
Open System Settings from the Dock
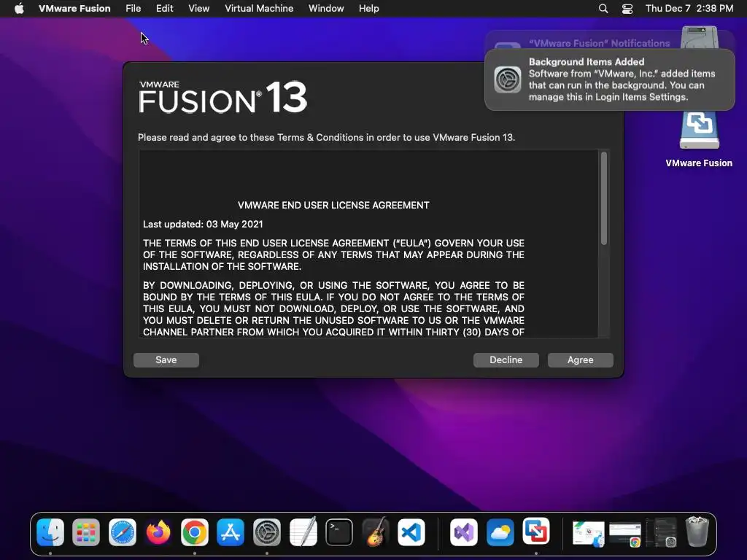(x=267, y=532)
